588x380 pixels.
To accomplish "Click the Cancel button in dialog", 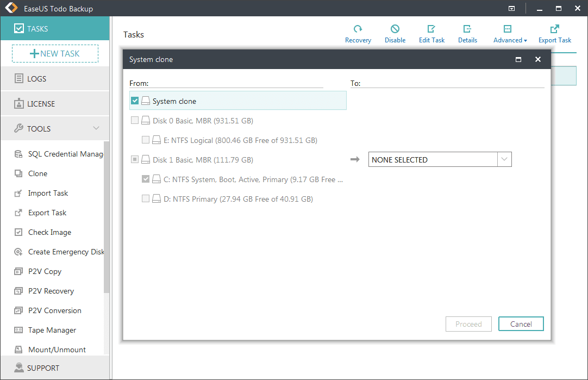I will click(x=521, y=324).
